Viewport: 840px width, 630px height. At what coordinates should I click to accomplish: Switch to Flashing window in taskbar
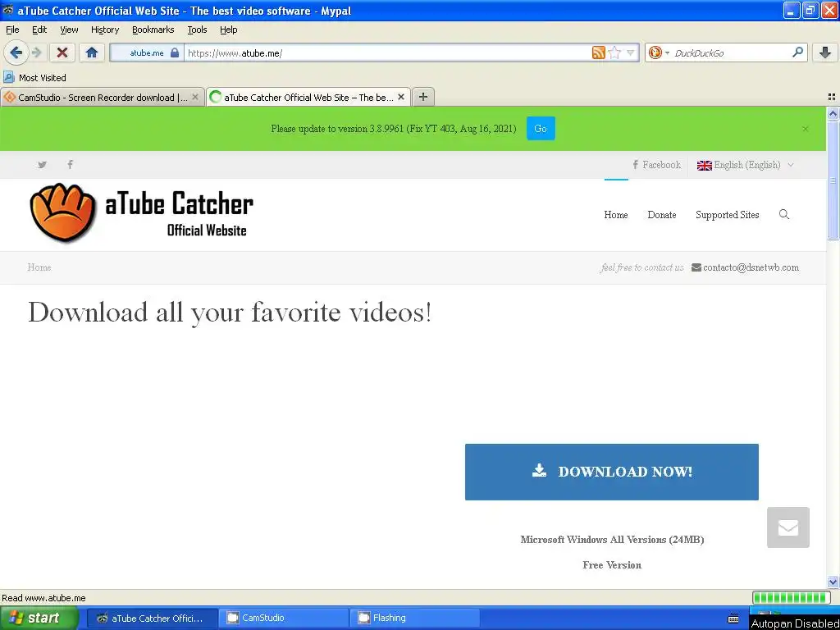point(414,618)
